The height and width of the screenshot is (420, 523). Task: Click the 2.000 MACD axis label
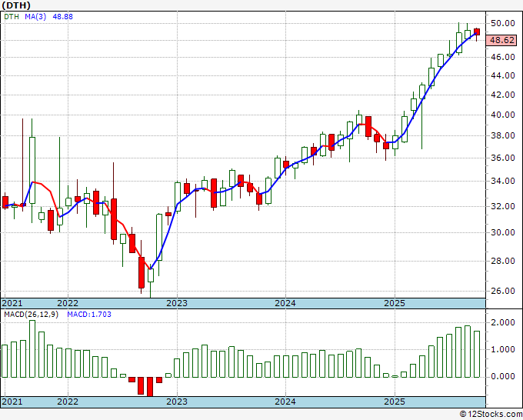(503, 322)
